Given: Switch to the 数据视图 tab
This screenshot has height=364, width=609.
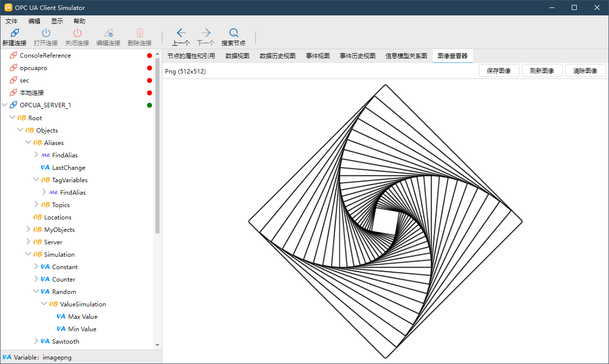Looking at the screenshot, I should point(237,56).
